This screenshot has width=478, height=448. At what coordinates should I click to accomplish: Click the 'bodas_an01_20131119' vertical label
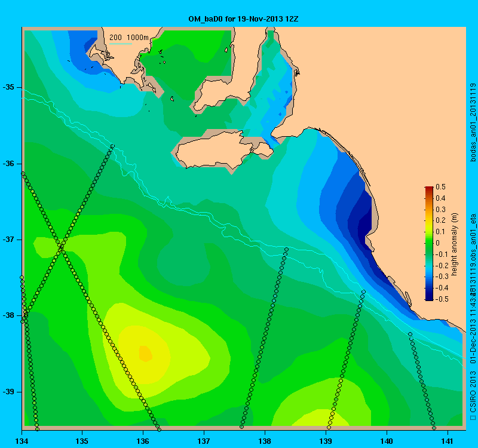tap(473, 122)
